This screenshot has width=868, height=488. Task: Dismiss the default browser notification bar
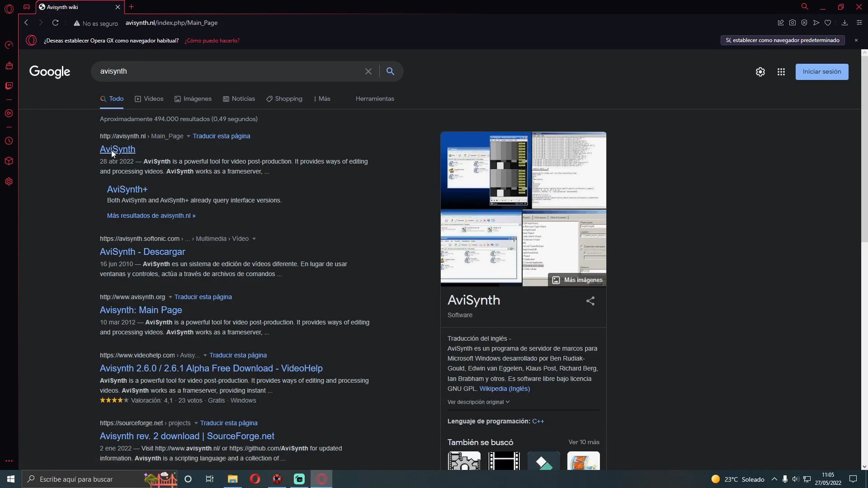click(856, 41)
